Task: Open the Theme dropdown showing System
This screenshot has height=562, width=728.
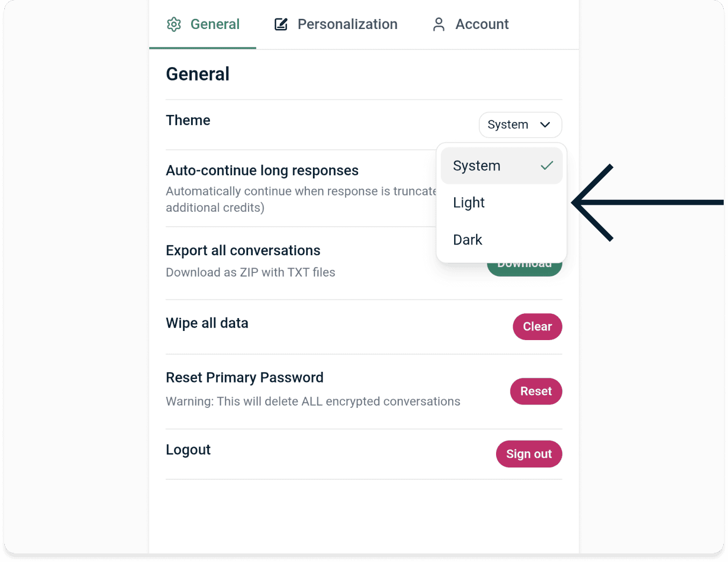Action: pyautogui.click(x=519, y=125)
